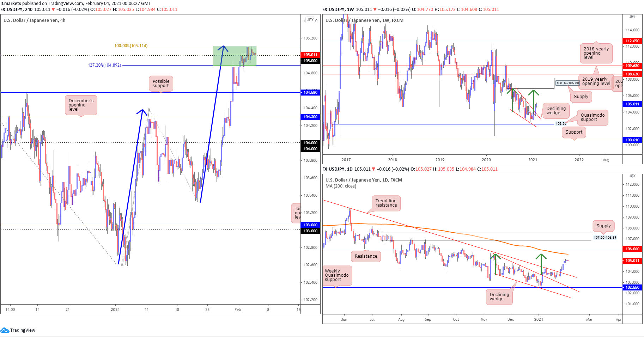Click the 'Trend line resistance' callout
Screen dimensions: 644x337
pos(386,203)
